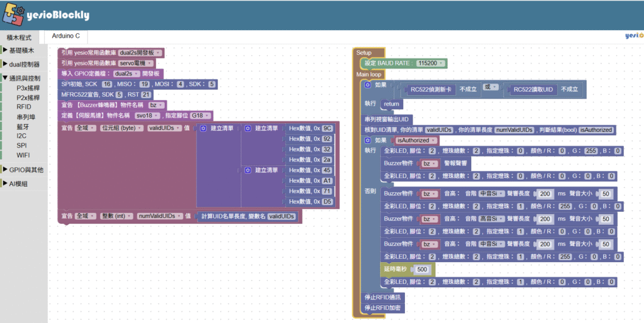Screen dimensions: 644x323
Task: Select SPI in the toolbox
Action: click(22, 145)
